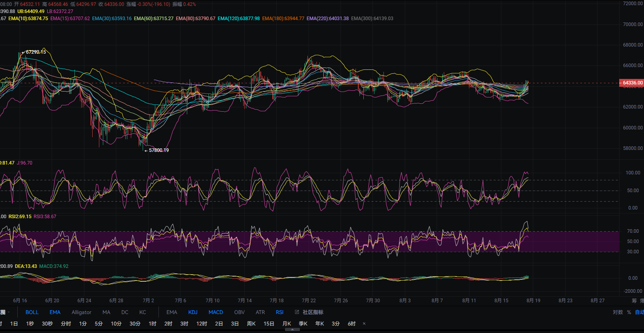Toggle the blue EMA overlay indicator
644x333 pixels.
[55, 312]
